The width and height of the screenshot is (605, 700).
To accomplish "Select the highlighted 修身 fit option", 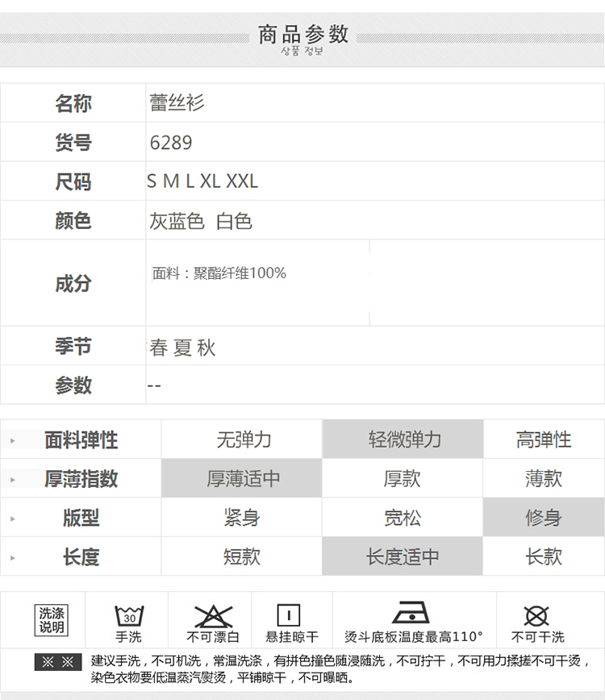I will 543,518.
